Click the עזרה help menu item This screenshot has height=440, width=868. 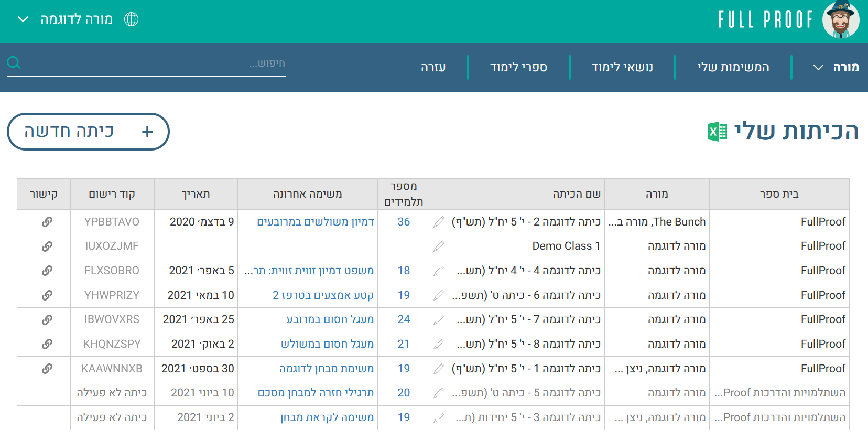[x=433, y=67]
